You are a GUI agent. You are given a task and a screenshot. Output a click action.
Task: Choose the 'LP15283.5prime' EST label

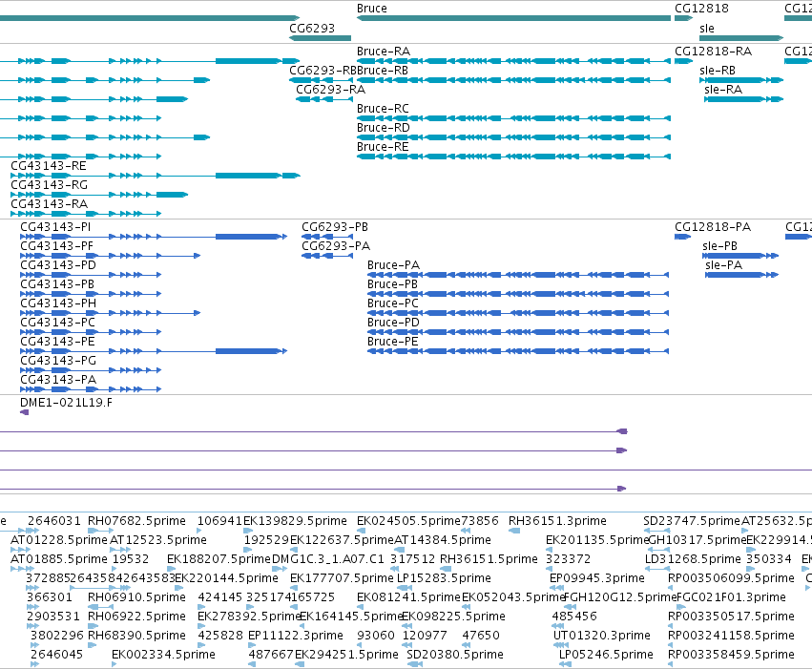(x=444, y=578)
